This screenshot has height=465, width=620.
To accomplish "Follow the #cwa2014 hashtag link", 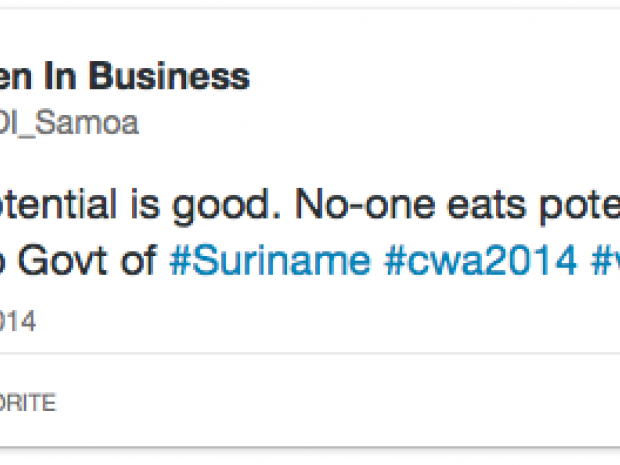I will [x=481, y=261].
